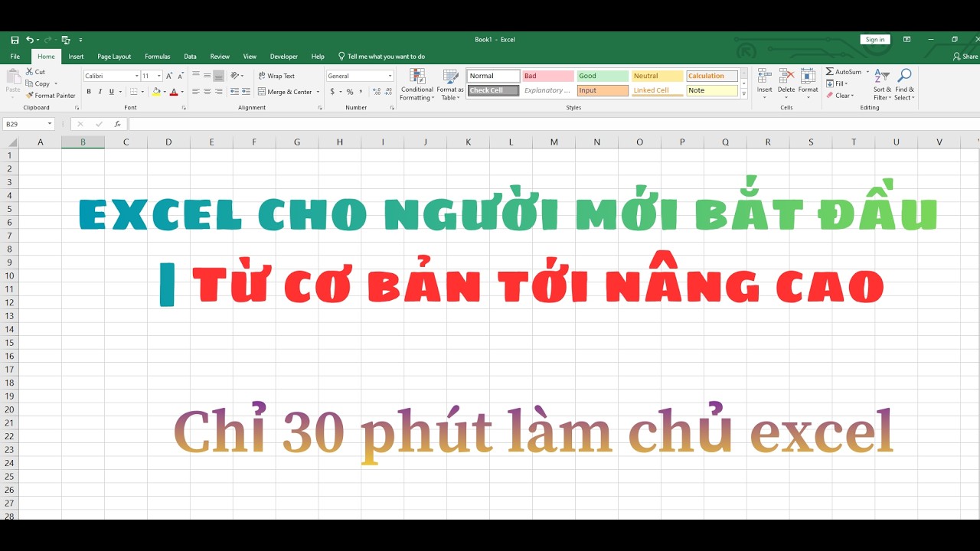The height and width of the screenshot is (551, 980).
Task: Toggle Center horizontal alignment
Action: point(207,92)
